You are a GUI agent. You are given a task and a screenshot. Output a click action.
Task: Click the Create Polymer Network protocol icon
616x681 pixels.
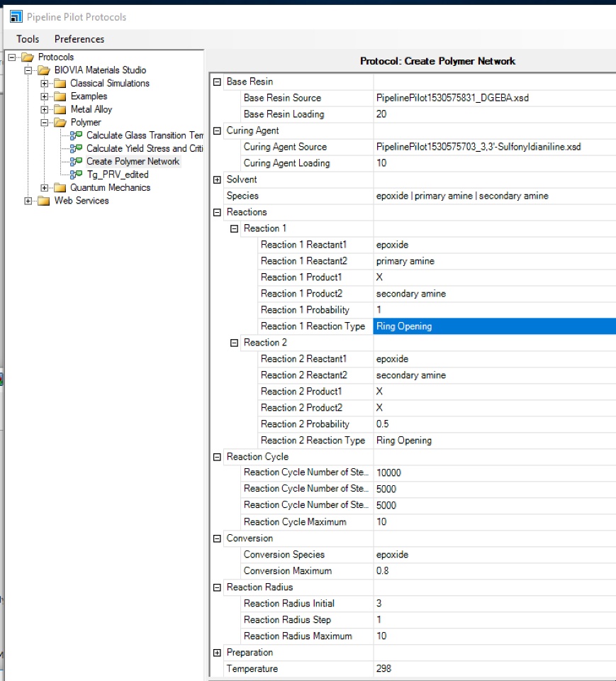[77, 162]
